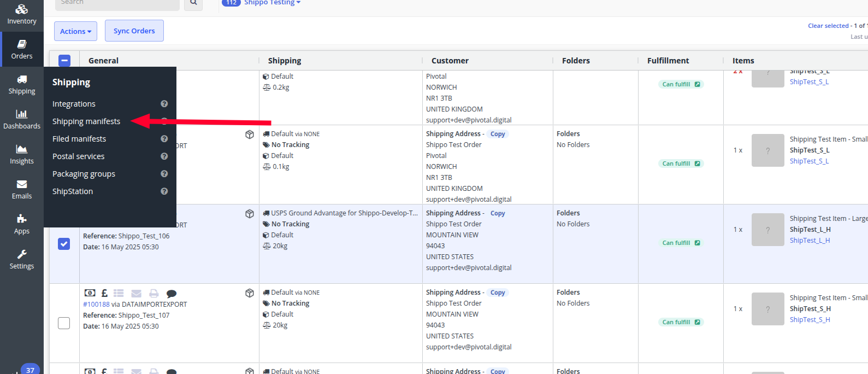Select Integrations in the Shipping menu

tap(74, 104)
